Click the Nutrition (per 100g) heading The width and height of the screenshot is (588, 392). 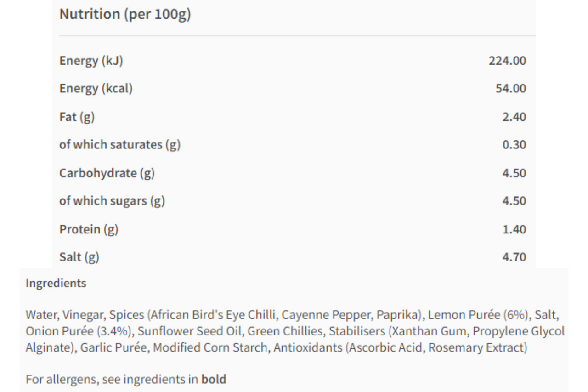125,14
